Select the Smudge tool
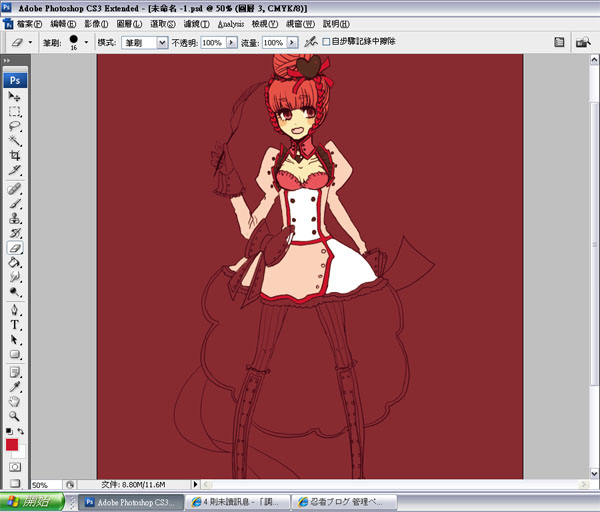The width and height of the screenshot is (600, 512). coord(15,277)
